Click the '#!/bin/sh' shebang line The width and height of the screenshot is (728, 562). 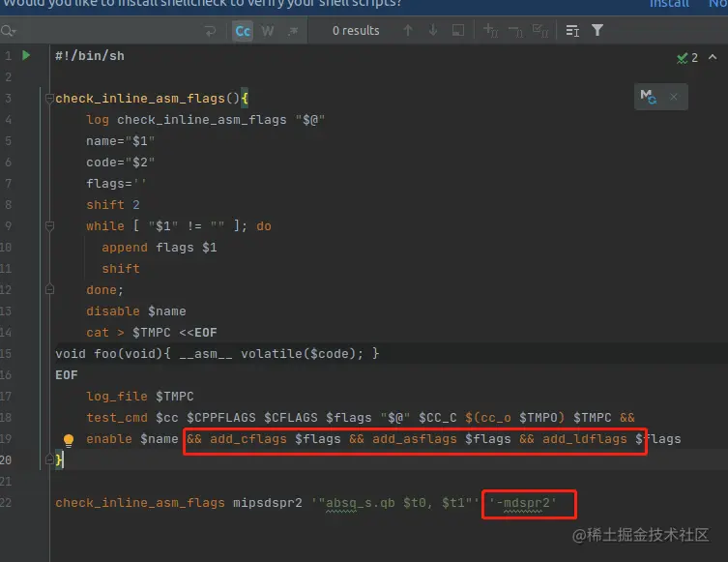tap(90, 56)
